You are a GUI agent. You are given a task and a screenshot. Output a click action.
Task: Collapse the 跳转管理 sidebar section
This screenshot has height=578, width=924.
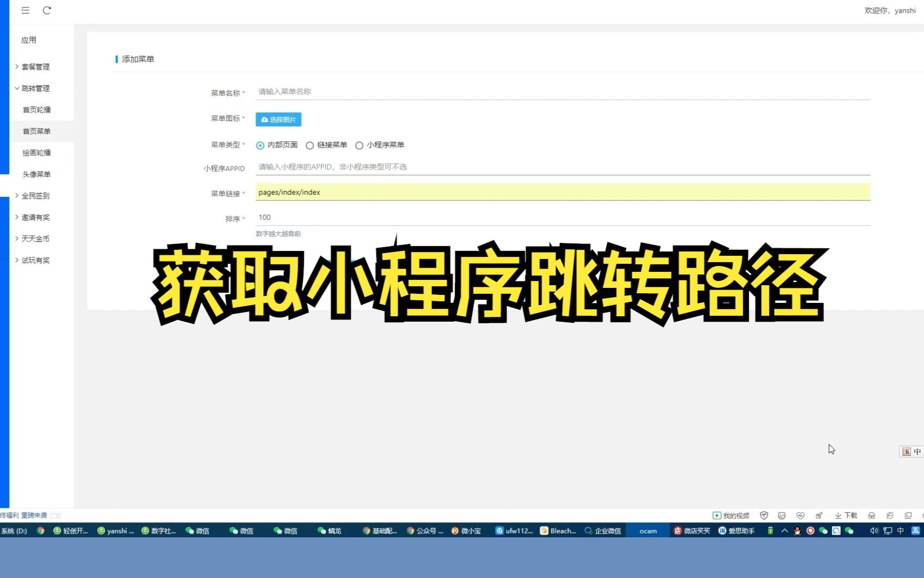pos(35,88)
